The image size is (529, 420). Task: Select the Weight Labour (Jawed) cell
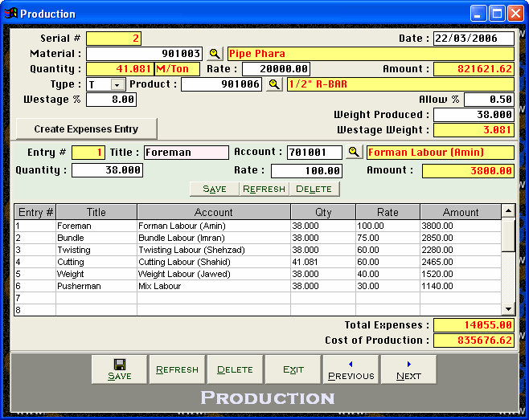click(214, 274)
